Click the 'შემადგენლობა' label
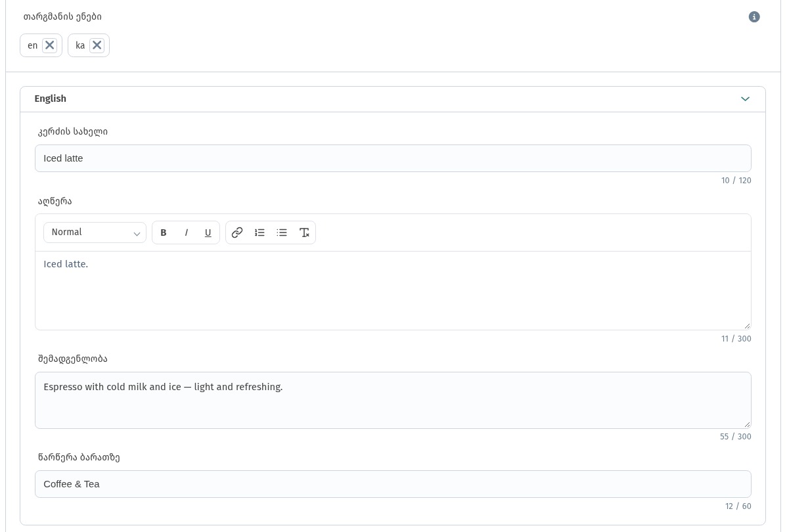This screenshot has height=532, width=787. (x=73, y=359)
